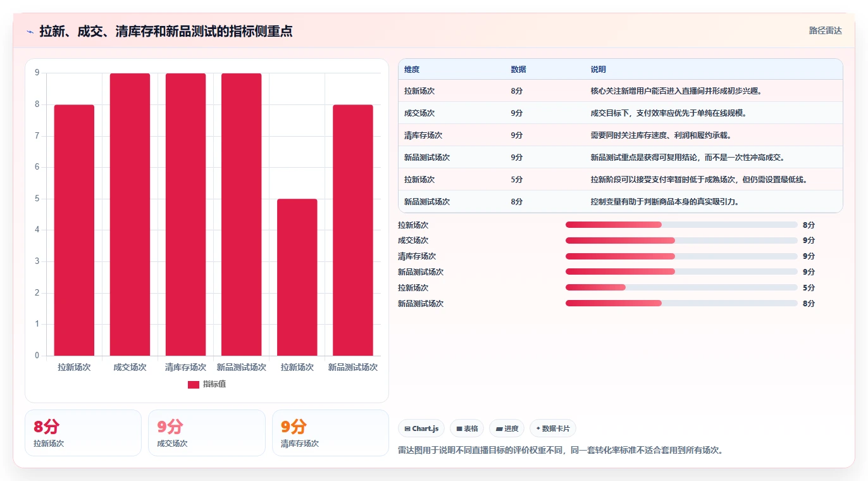
Task: Click the 新品测试场次 progress bar showing 9分
Action: coord(681,272)
